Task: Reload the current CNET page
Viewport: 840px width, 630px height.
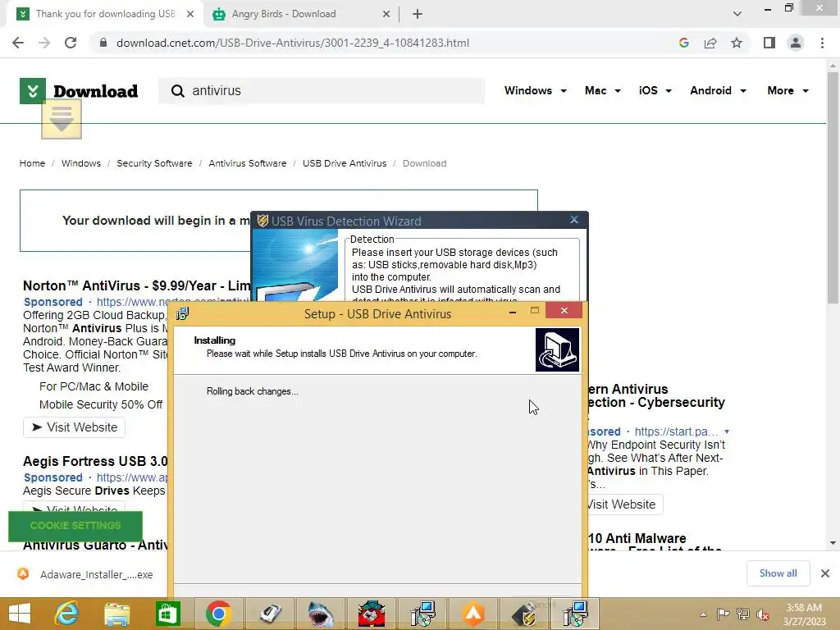Action: (71, 43)
